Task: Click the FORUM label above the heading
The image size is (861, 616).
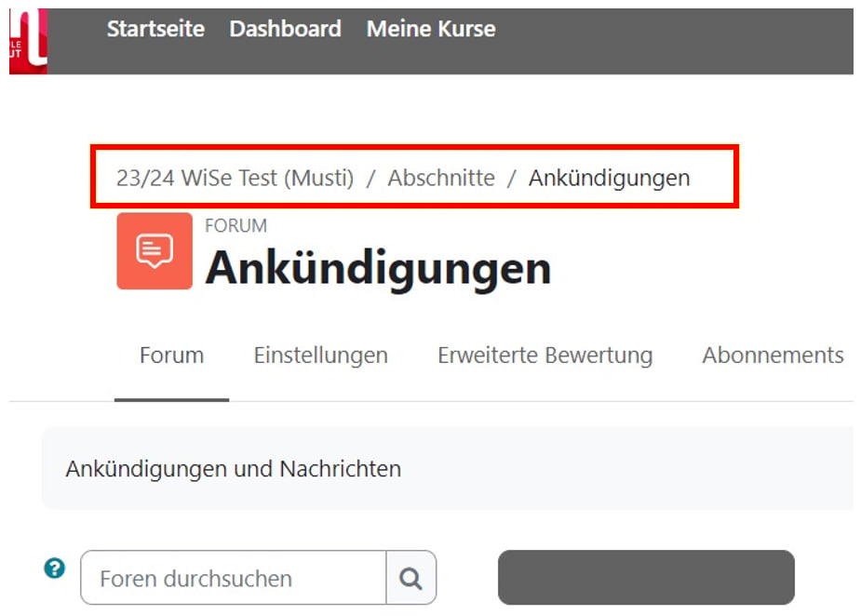Action: pyautogui.click(x=235, y=226)
